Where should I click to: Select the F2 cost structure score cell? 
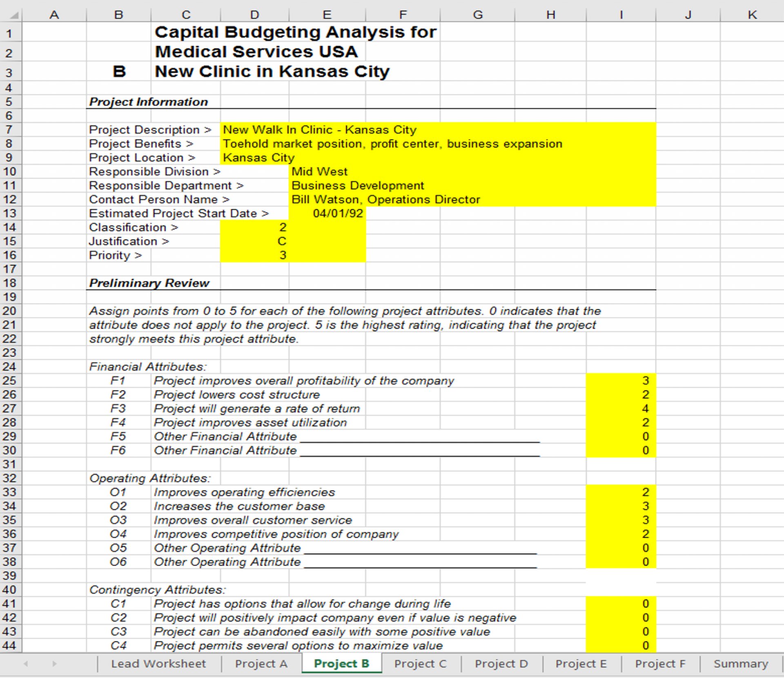pyautogui.click(x=621, y=395)
